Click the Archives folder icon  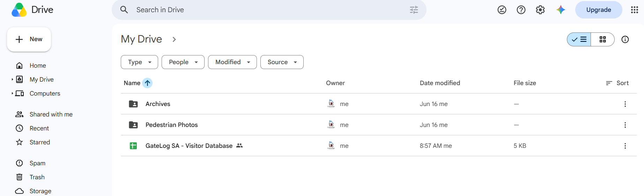[133, 104]
